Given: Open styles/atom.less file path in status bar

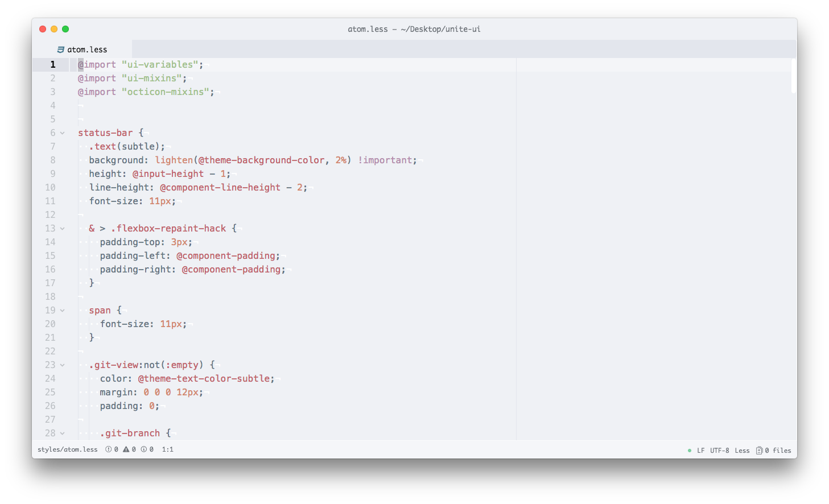Looking at the screenshot, I should coord(68,449).
